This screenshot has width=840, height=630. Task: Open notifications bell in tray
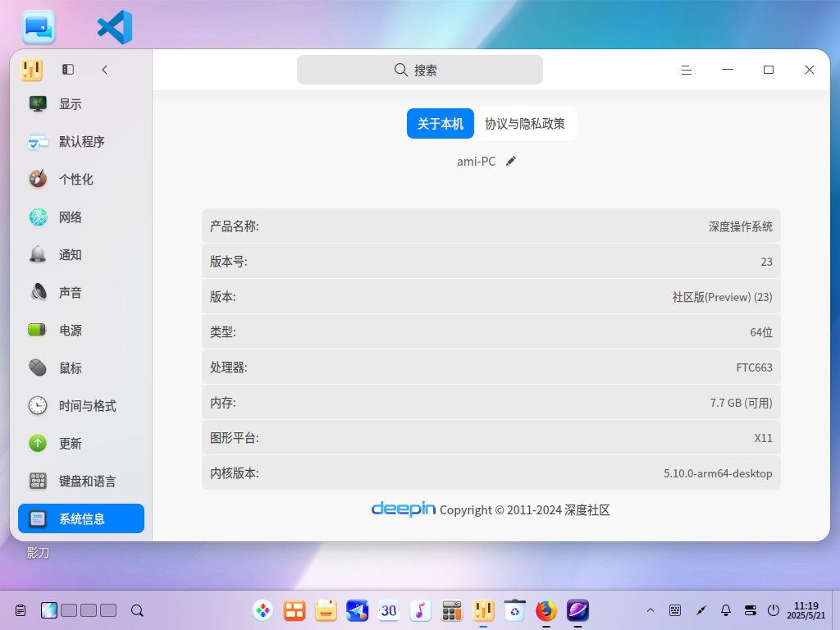click(x=726, y=610)
